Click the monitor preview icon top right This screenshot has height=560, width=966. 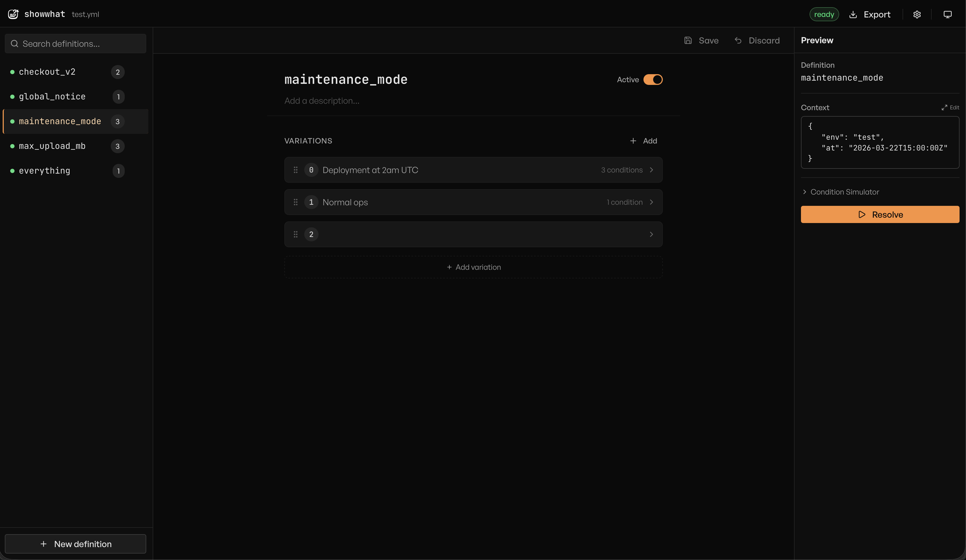(x=948, y=14)
